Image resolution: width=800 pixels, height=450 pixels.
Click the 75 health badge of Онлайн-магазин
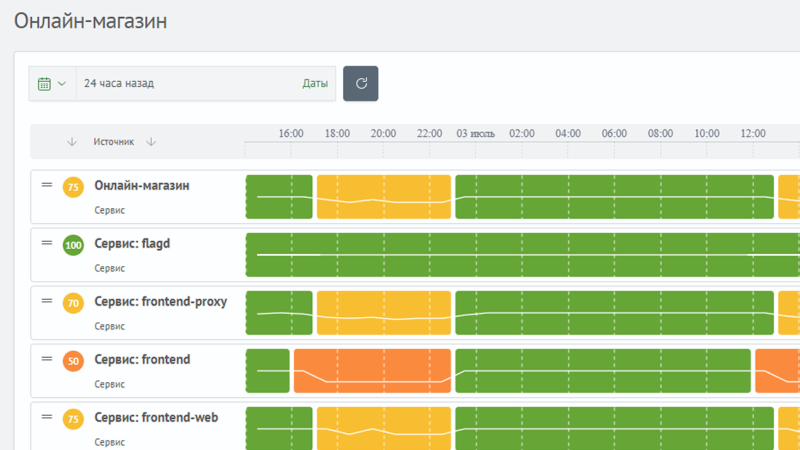pos(73,187)
